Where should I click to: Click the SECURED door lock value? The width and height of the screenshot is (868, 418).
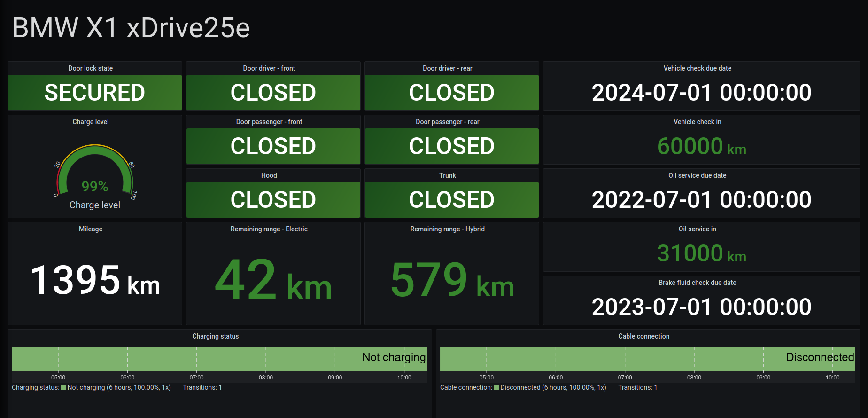(95, 93)
